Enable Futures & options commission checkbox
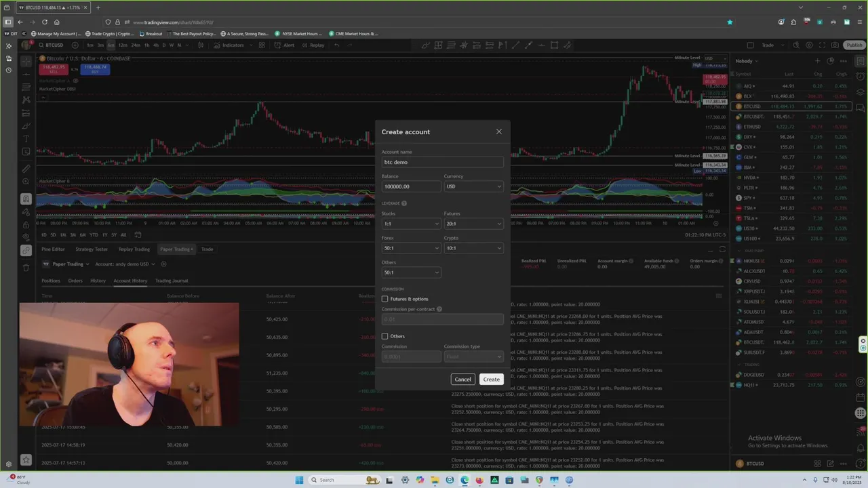 coord(384,299)
